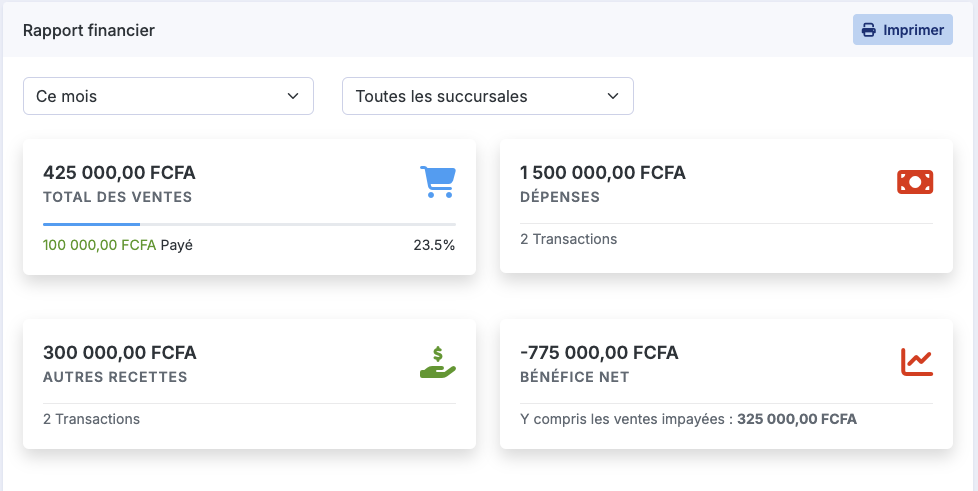Click the green 100 000,00 FCFA paid amount
The image size is (978, 491).
(x=99, y=245)
